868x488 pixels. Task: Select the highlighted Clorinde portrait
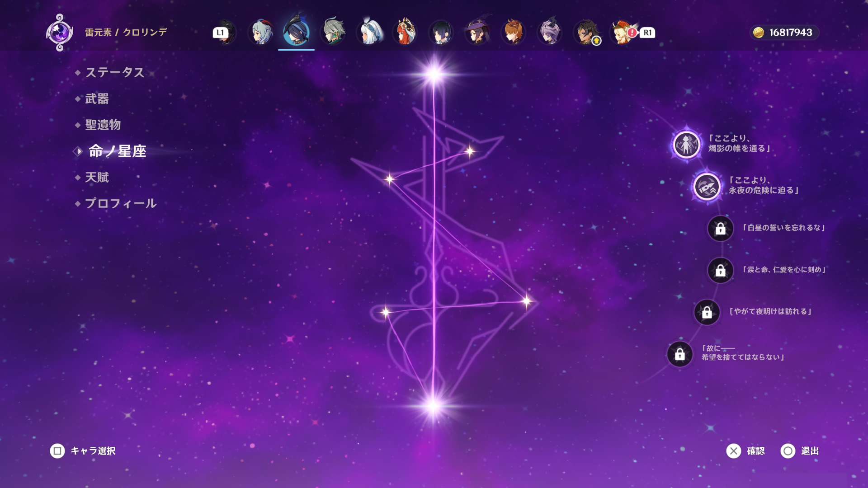[296, 32]
